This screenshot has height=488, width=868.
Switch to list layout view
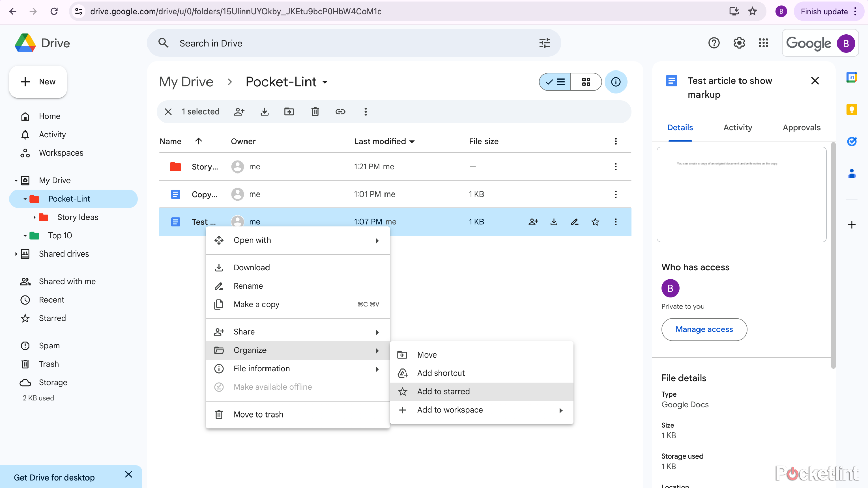tap(555, 82)
